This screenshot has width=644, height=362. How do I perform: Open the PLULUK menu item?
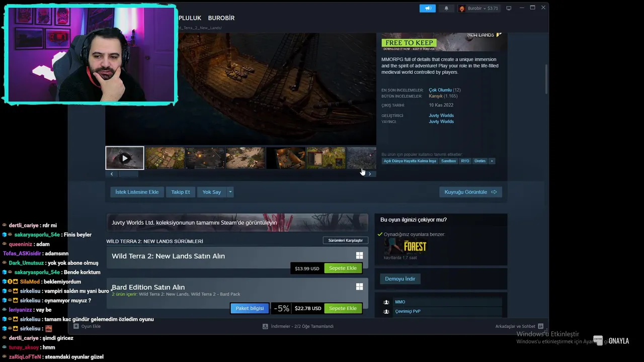pyautogui.click(x=190, y=18)
